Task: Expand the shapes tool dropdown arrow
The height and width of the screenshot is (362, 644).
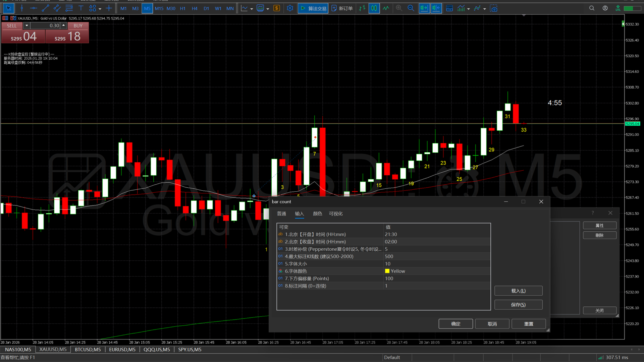Action: (100, 9)
